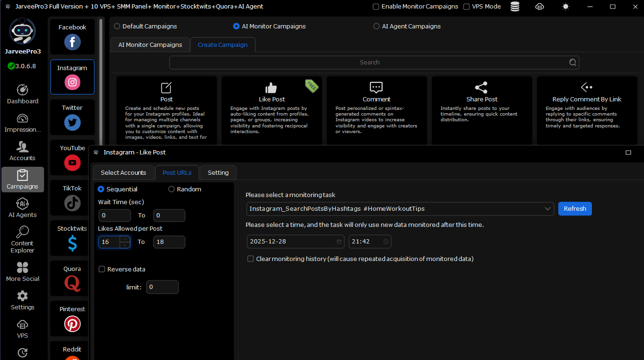Screen dimensions: 644x360
Task: Click the campaign Search input field
Action: (x=369, y=63)
